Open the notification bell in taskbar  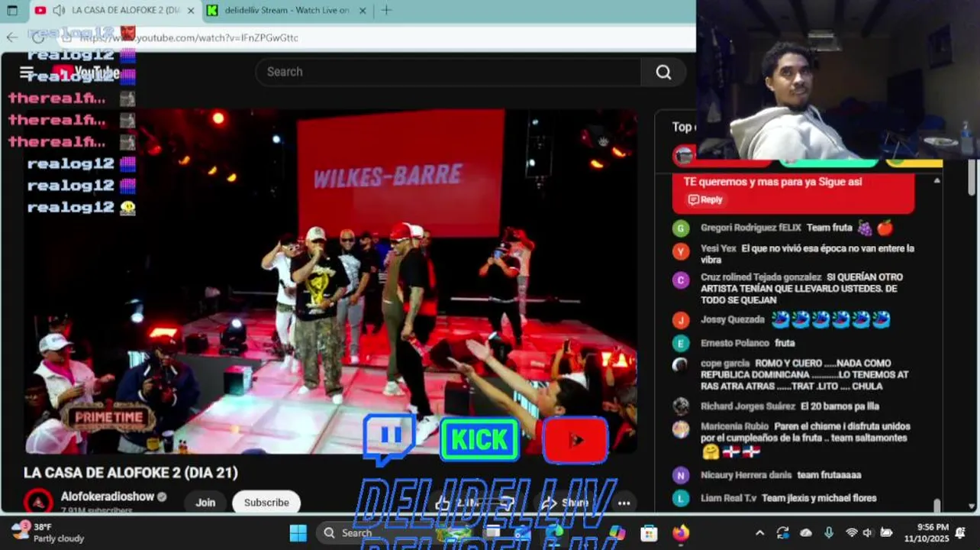click(960, 532)
